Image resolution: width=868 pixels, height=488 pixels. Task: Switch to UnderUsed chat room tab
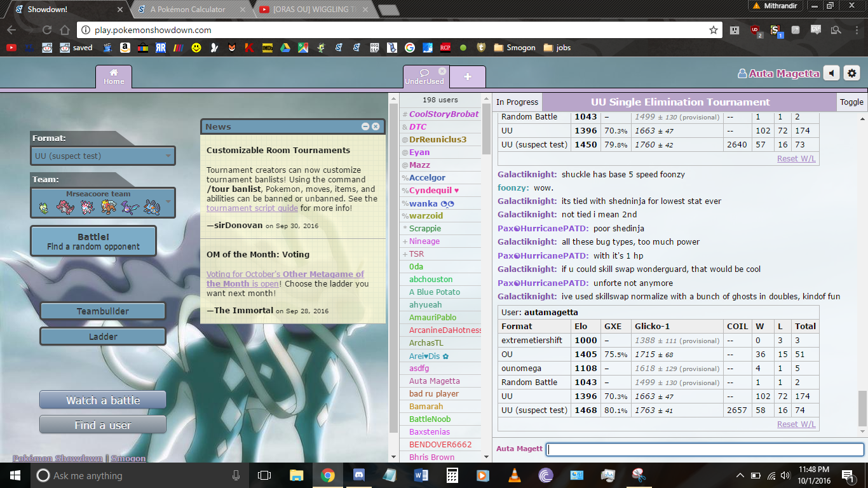coord(424,77)
